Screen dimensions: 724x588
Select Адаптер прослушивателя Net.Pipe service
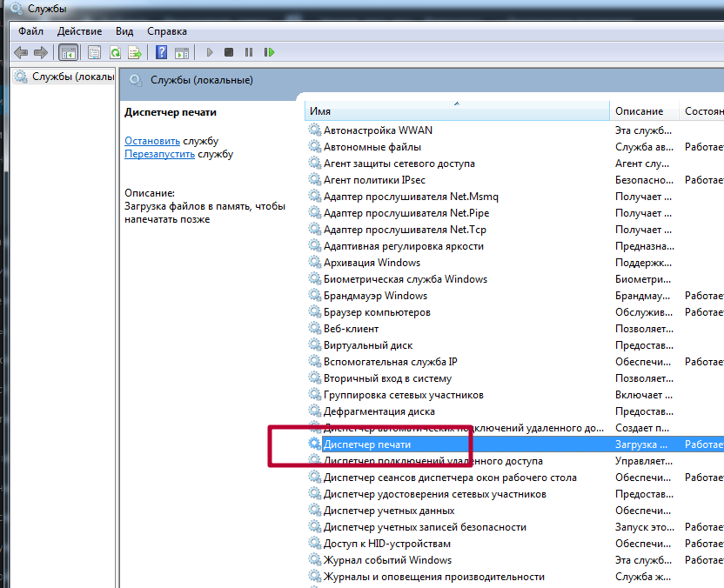click(406, 213)
